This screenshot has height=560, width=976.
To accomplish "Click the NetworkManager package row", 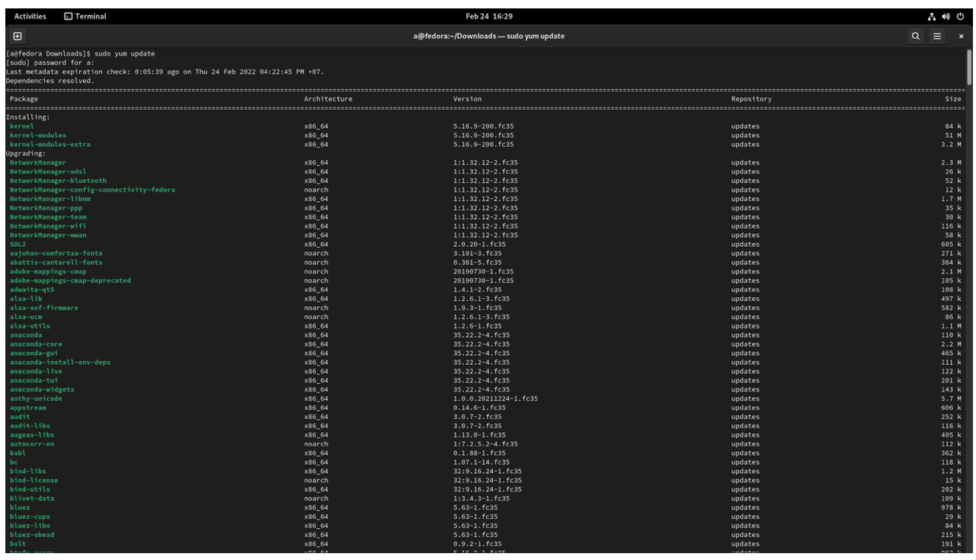I will [485, 162].
